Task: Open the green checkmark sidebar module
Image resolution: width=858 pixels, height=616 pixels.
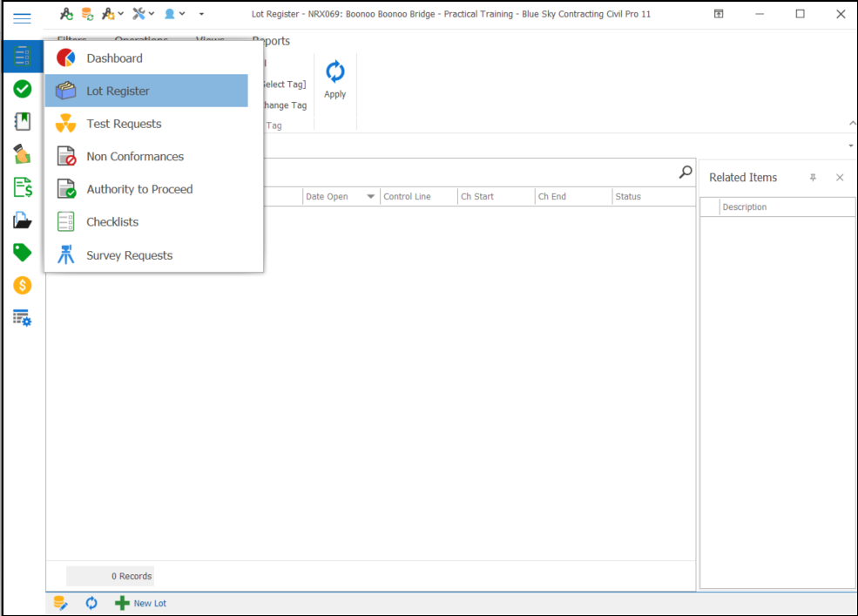Action: point(23,89)
